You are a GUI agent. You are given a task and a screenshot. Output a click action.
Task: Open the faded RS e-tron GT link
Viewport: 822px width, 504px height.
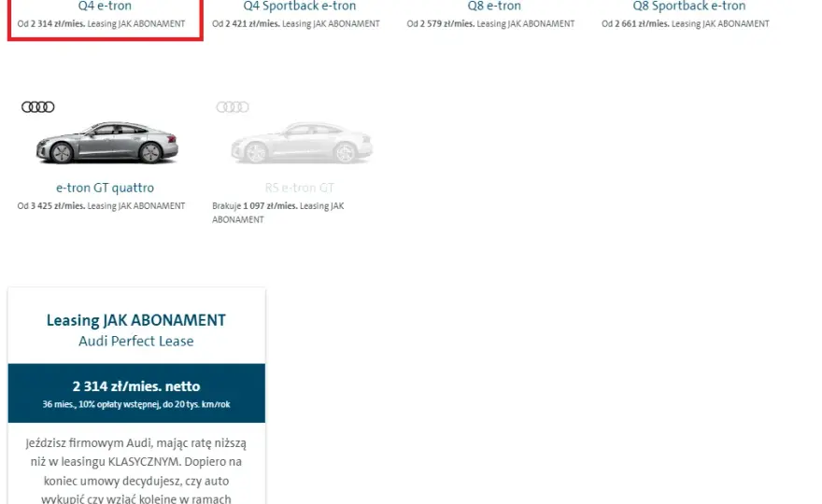pos(299,188)
